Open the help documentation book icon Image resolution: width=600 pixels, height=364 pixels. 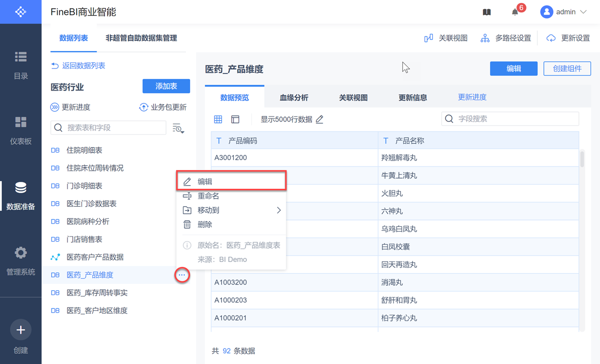point(486,12)
